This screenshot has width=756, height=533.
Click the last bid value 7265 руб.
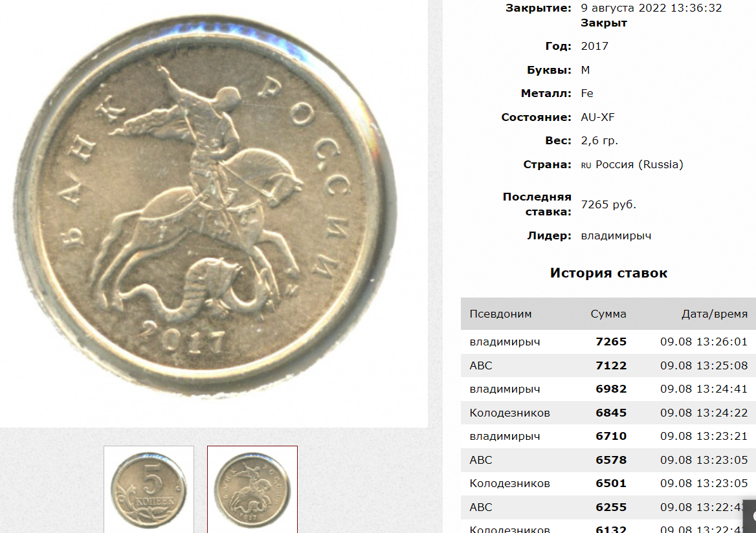click(608, 205)
